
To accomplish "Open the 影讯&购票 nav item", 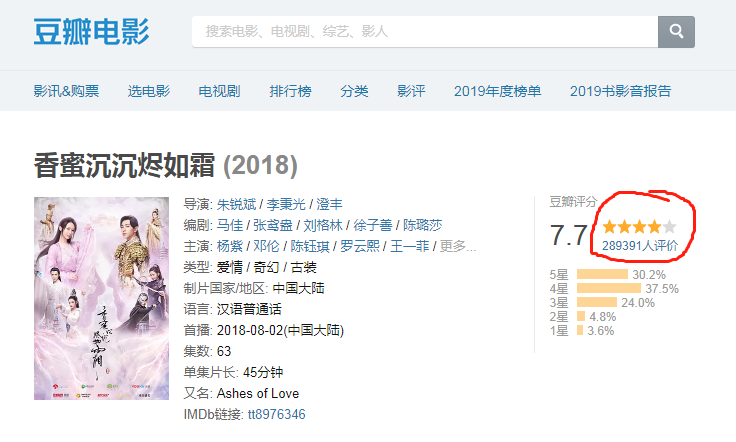I will [x=66, y=91].
